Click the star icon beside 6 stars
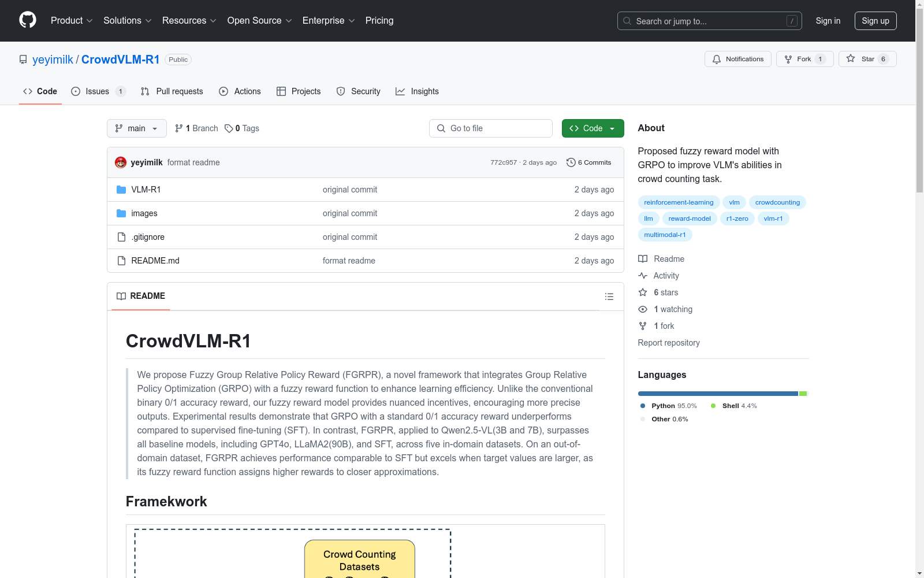 [643, 292]
